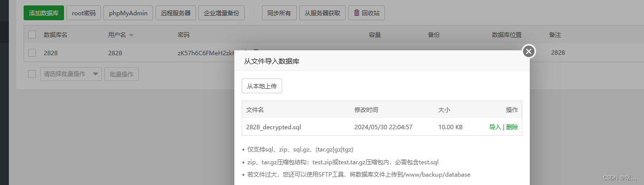Click file size 10.00 KB
The height and width of the screenshot is (185, 644).
451,127
